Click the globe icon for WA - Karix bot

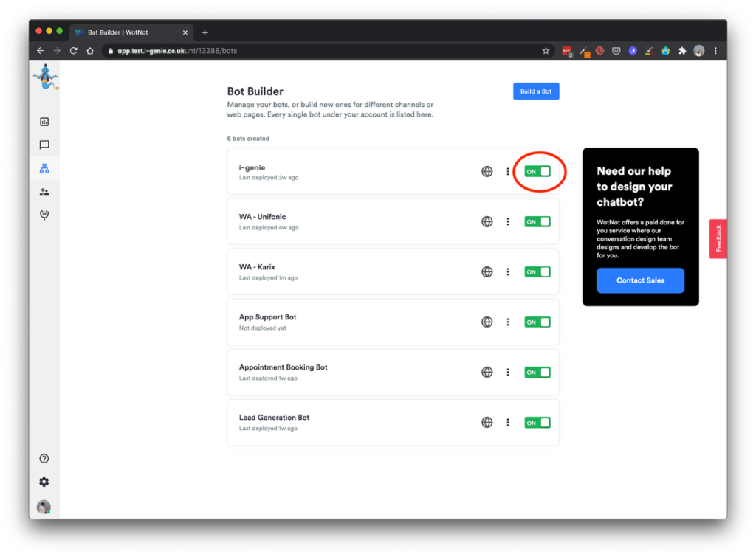(x=487, y=271)
